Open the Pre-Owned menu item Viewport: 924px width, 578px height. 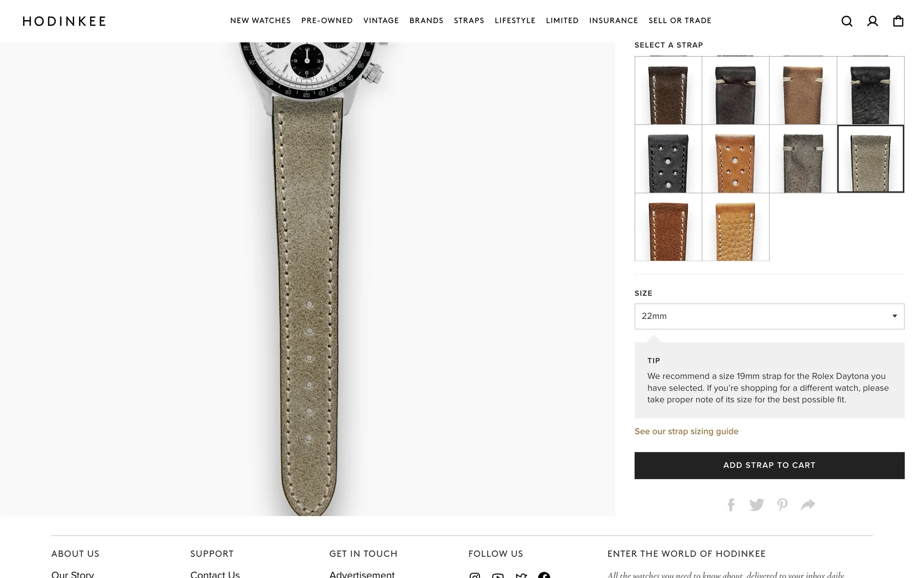point(327,21)
